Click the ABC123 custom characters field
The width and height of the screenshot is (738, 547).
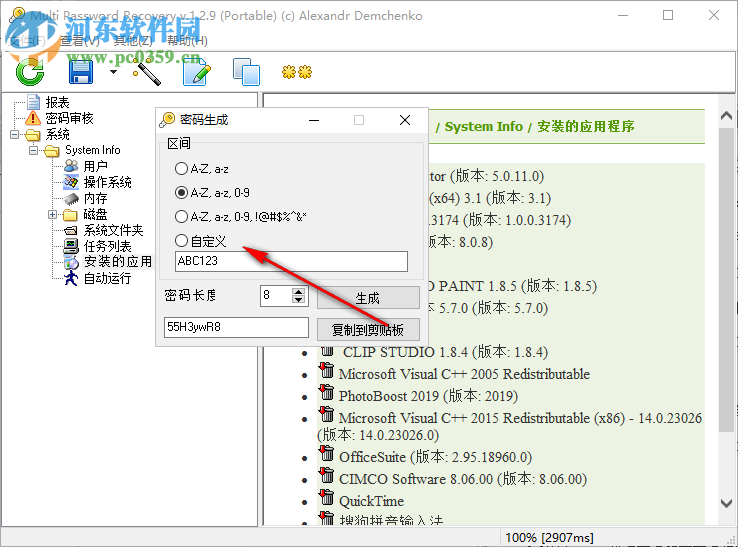[x=291, y=261]
